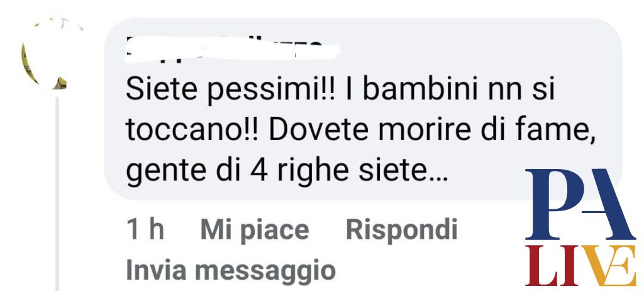
Task: Click the LIVE logo text
Action: (580, 265)
